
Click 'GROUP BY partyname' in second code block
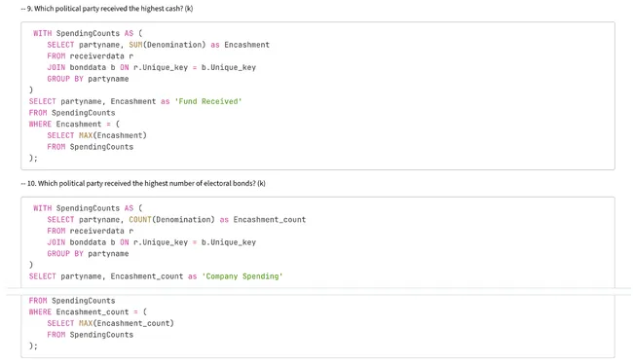pyautogui.click(x=88, y=253)
